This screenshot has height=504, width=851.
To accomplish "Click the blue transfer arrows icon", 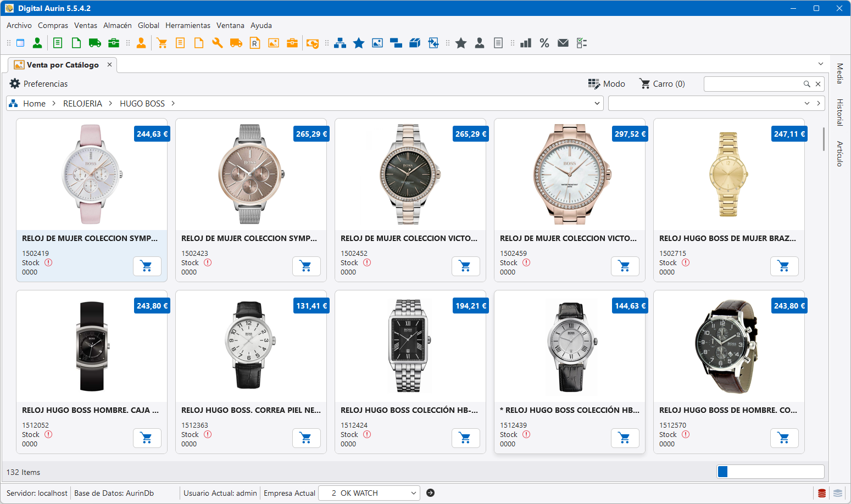I will 433,43.
